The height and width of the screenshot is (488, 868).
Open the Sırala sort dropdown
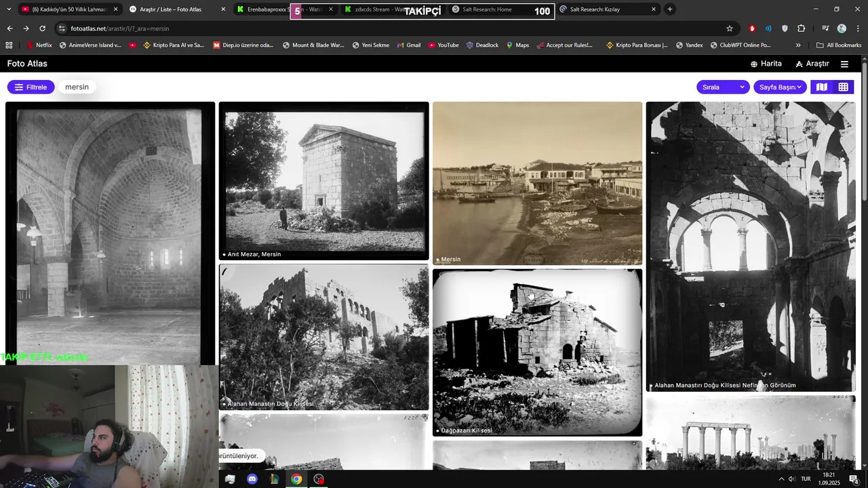pyautogui.click(x=724, y=87)
